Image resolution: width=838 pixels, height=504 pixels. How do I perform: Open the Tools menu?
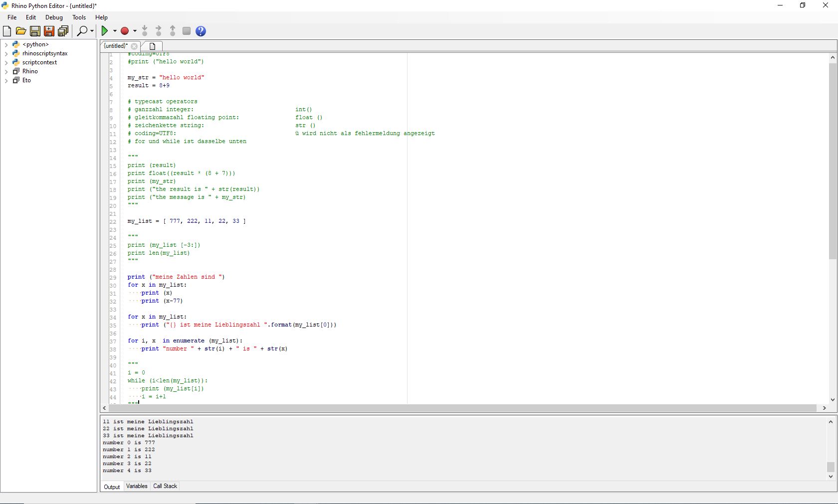(x=78, y=17)
